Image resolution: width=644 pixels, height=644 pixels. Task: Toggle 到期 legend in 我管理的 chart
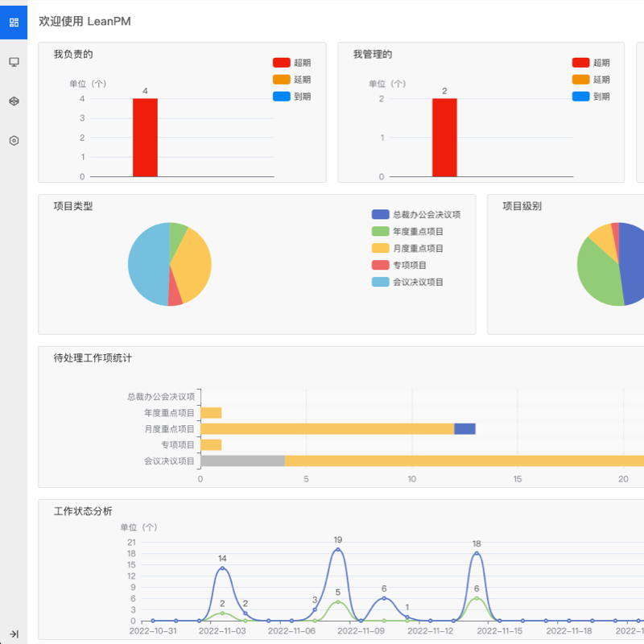(590, 97)
